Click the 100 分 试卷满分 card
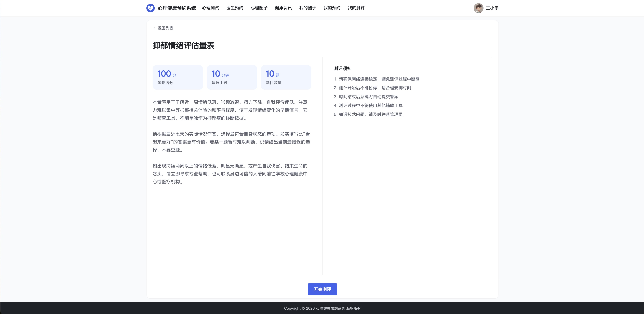The height and width of the screenshot is (314, 644). pyautogui.click(x=178, y=77)
